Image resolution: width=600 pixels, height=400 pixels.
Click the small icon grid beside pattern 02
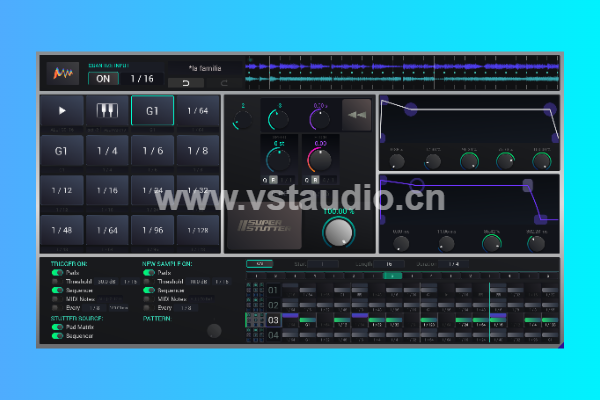point(255,305)
